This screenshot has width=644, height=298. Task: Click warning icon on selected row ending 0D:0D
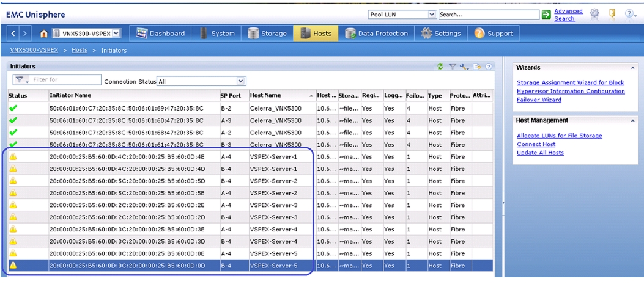tap(13, 266)
